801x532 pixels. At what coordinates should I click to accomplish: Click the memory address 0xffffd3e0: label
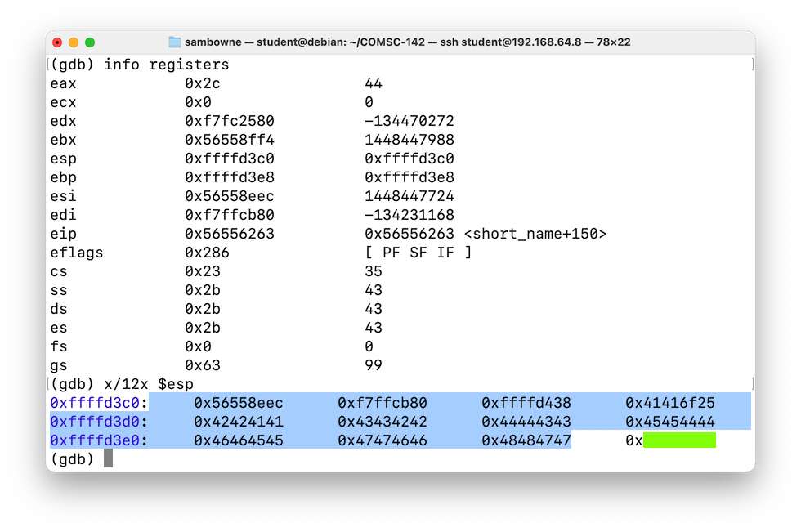(x=99, y=440)
